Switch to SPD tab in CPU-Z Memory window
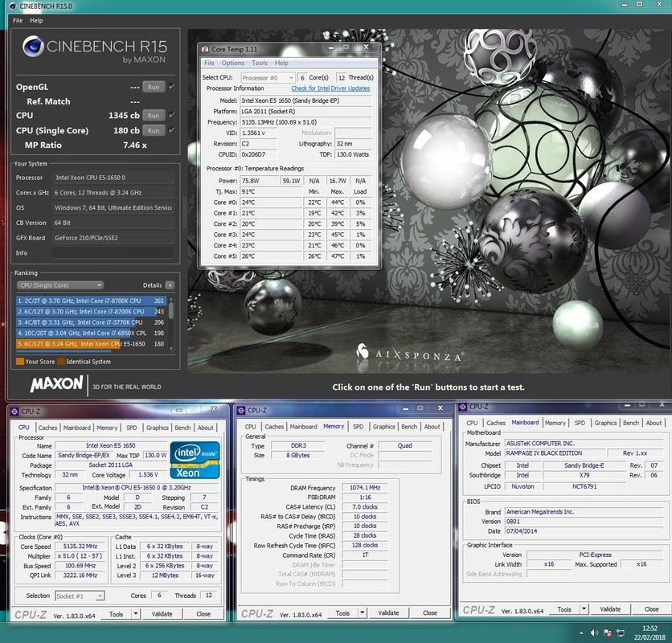The height and width of the screenshot is (643, 672). tap(358, 427)
